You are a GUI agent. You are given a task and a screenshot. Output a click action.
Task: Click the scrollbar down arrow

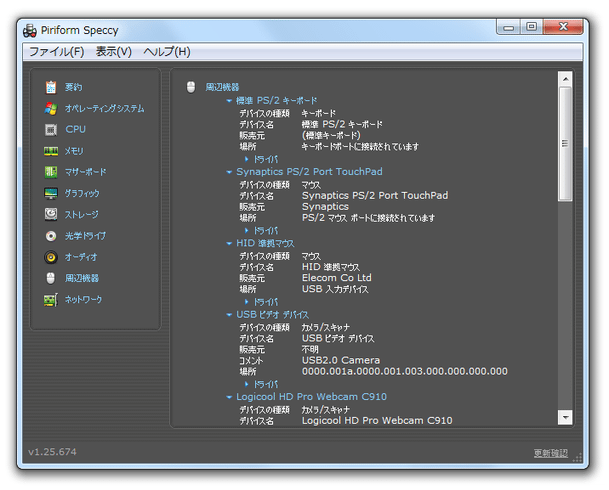pyautogui.click(x=565, y=417)
